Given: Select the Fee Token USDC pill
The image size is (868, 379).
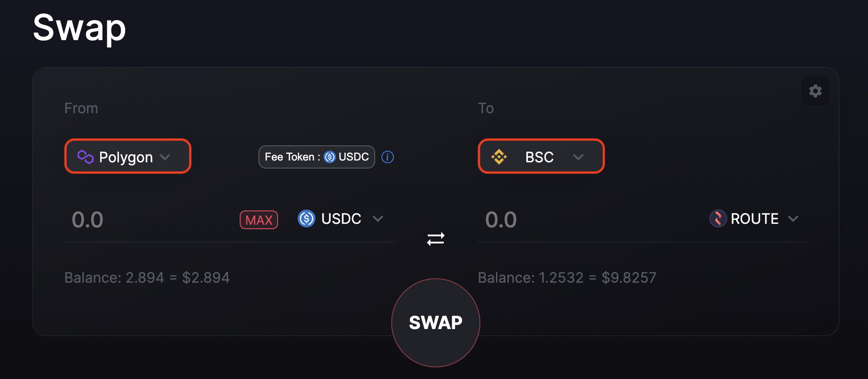Looking at the screenshot, I should tap(316, 157).
